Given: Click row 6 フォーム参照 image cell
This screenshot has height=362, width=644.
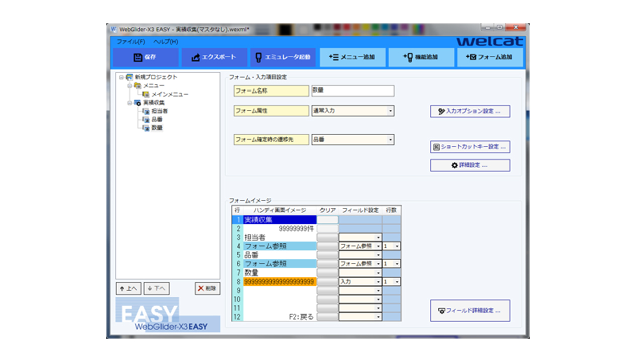Looking at the screenshot, I should (x=280, y=264).
